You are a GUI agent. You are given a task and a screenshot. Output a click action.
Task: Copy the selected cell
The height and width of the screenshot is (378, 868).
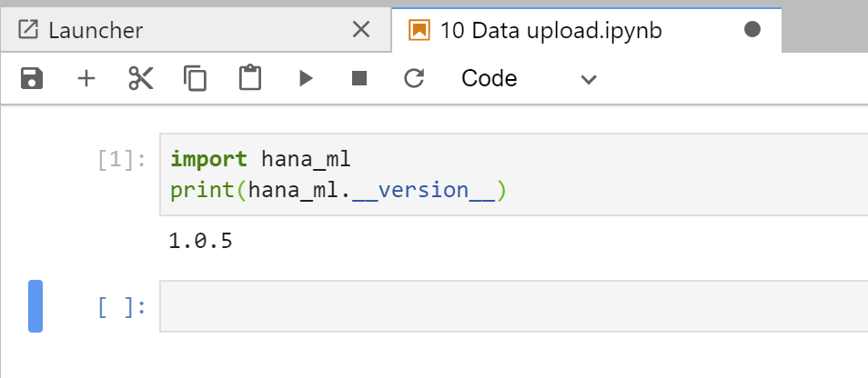point(195,78)
